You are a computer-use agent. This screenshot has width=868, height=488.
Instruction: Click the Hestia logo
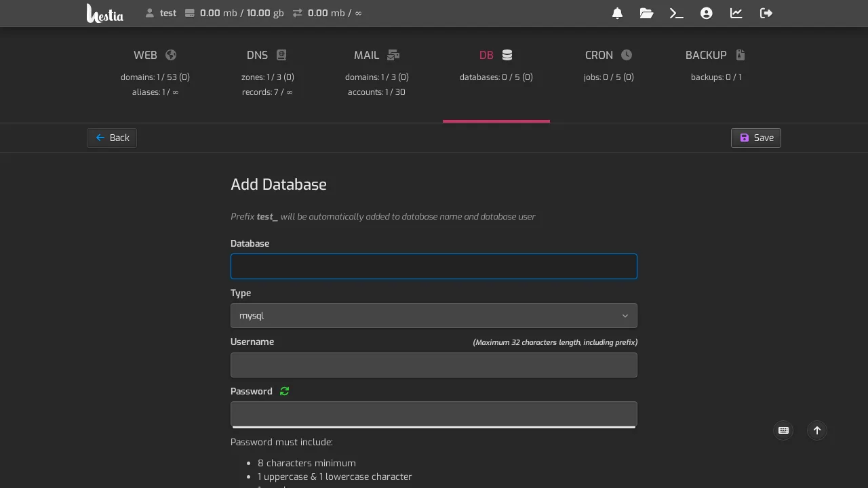click(x=105, y=13)
